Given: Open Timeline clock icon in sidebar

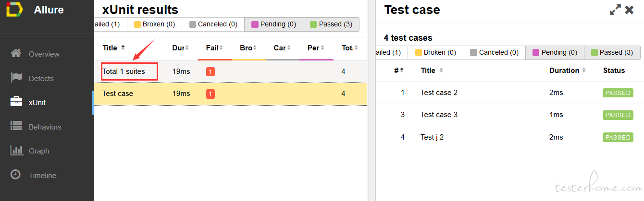Looking at the screenshot, I should coord(16,175).
